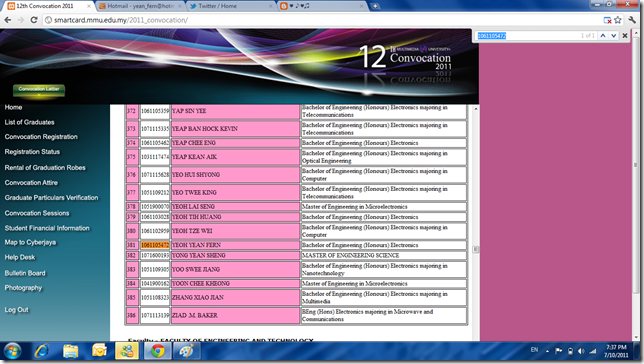Switch to the 12th Convocation 2011 tab

[48, 6]
